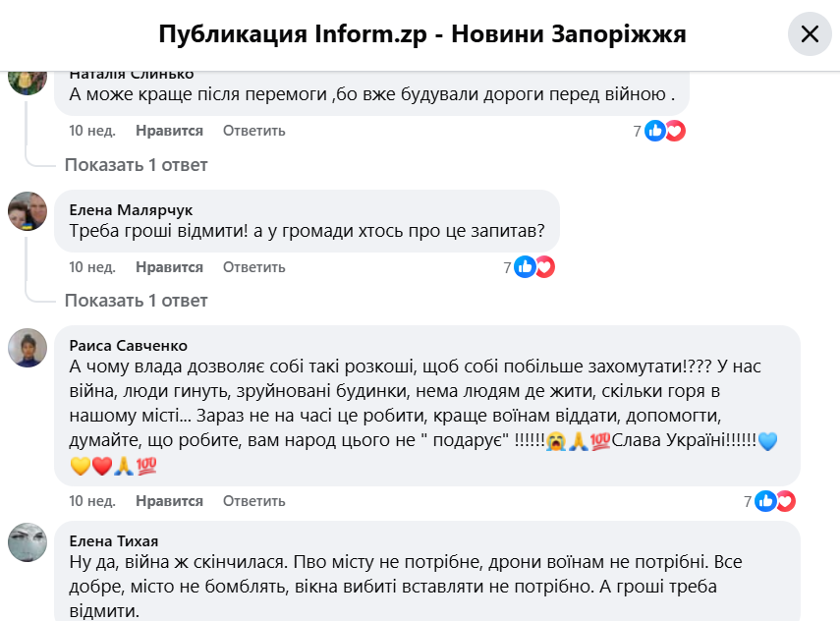Viewport: 840px width, 621px height.
Task: Open Елена Тихая's name link
Action: click(x=114, y=541)
